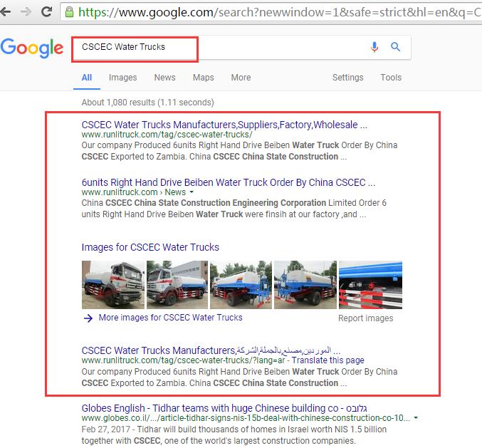The height and width of the screenshot is (448, 482).
Task: Click More images for CSCEC Water Trucks
Action: point(170,318)
